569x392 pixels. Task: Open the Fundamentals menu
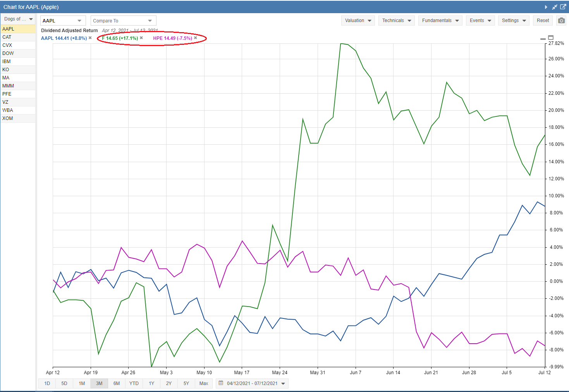coord(440,21)
